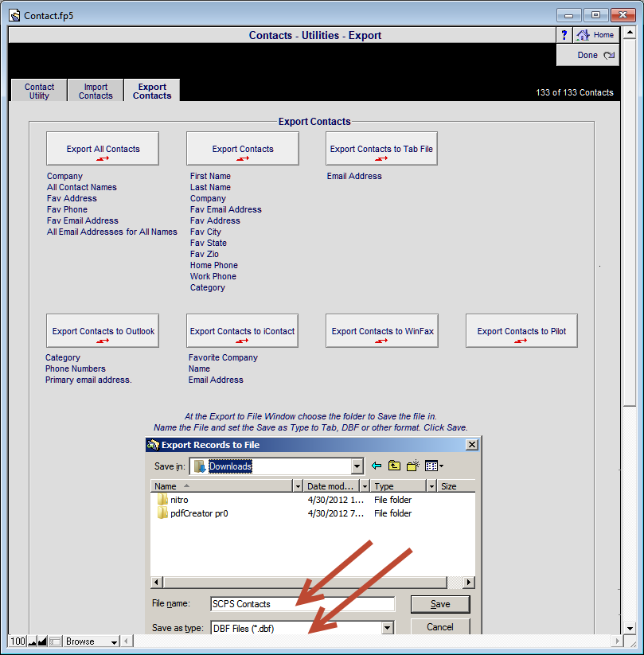This screenshot has height=655, width=644.
Task: Click the 'Work Phone' text
Action: (x=213, y=276)
